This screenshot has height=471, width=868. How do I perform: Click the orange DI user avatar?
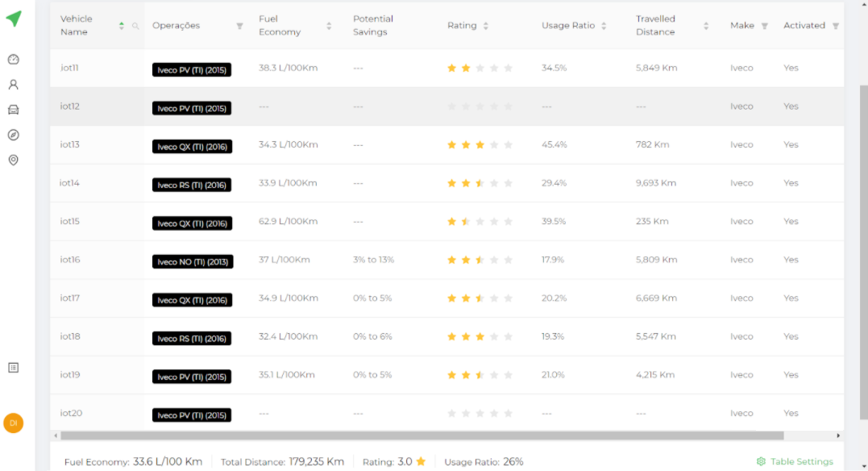pos(13,423)
